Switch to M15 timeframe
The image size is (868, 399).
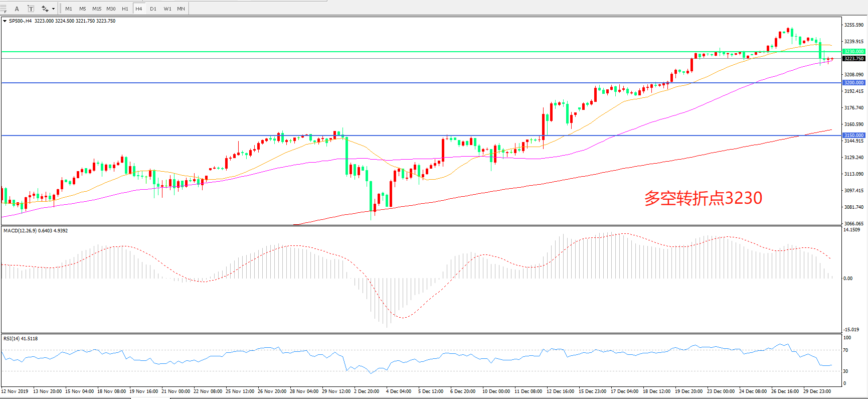click(x=97, y=9)
